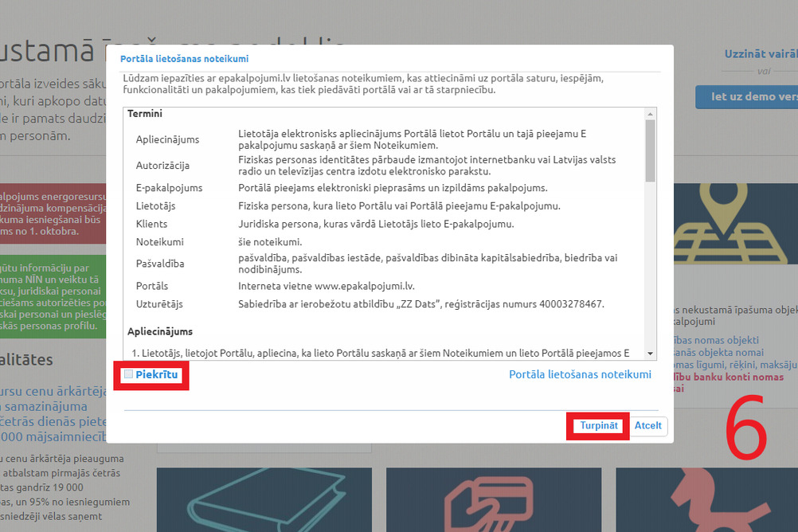This screenshot has height=532, width=798.
Task: Open the background news link 'cenu ārkārtēja'
Action: [x=53, y=391]
